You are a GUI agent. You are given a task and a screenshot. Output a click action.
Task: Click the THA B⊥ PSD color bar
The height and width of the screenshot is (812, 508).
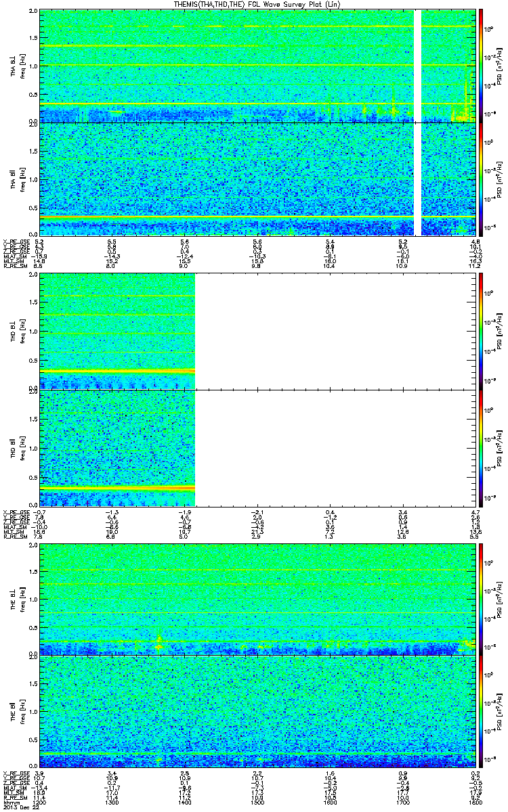pos(481,66)
